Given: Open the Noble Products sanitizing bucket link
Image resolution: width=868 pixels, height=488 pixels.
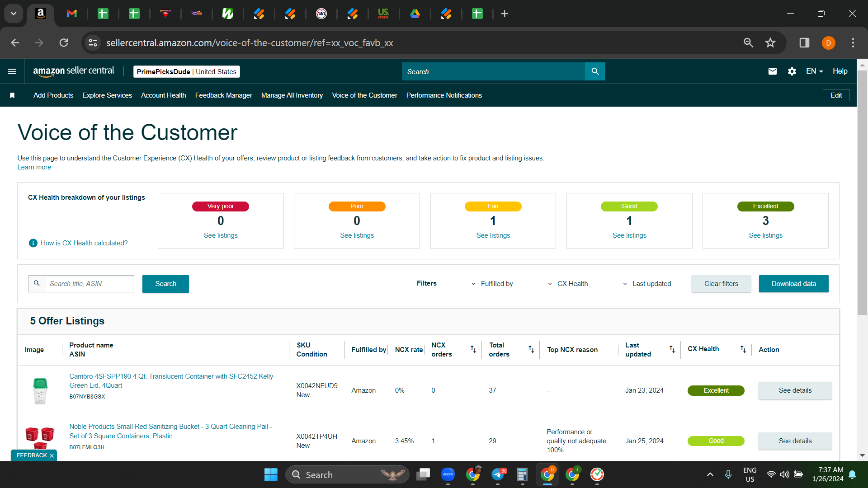Looking at the screenshot, I should click(170, 431).
